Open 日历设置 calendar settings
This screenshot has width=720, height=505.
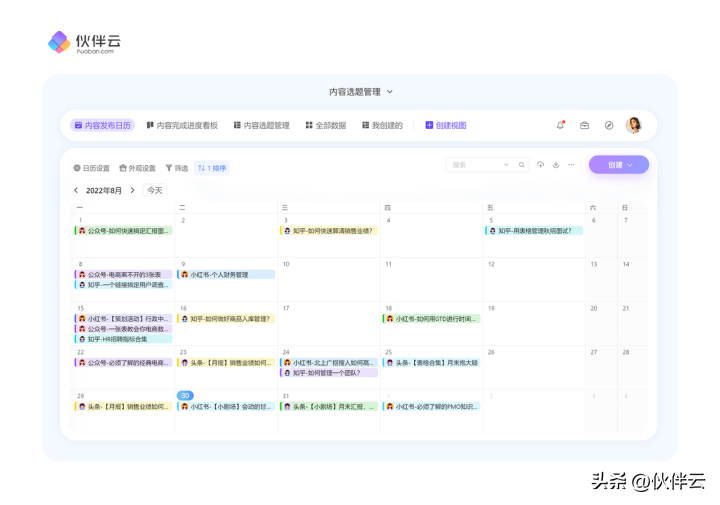(92, 168)
